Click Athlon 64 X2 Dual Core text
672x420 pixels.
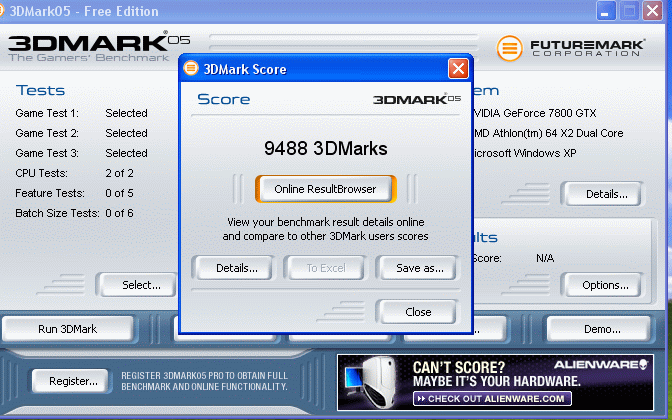pos(548,133)
